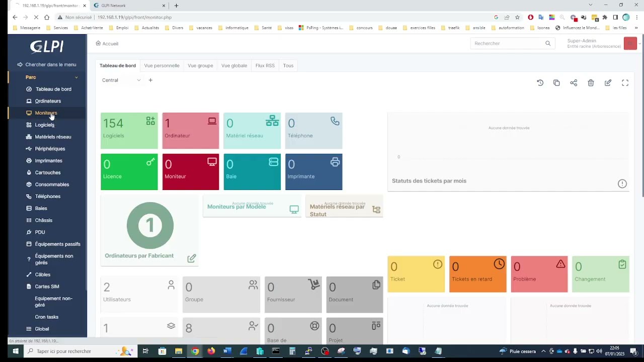Screen dimensions: 644x362
Task: Open the Document card
Action: (x=355, y=295)
